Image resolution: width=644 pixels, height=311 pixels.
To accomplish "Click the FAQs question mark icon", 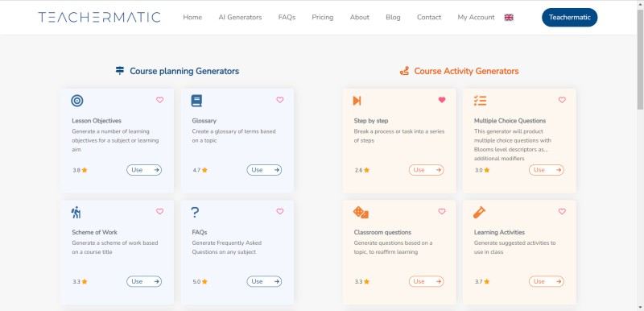I will pos(195,213).
